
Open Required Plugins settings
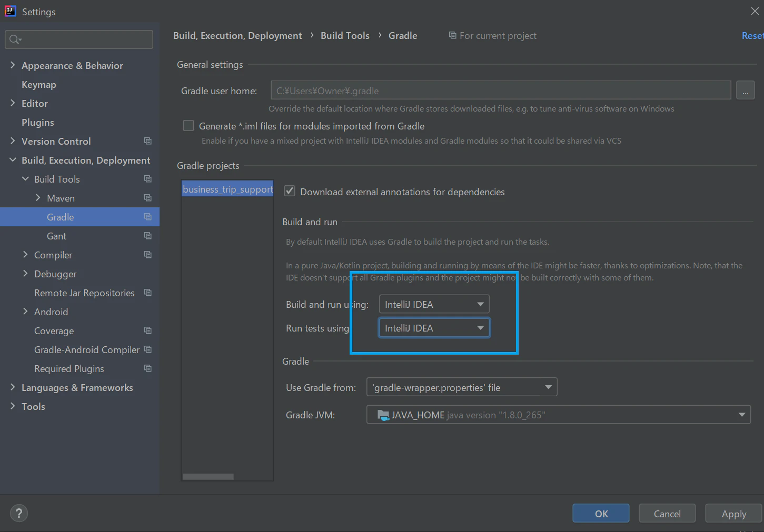coord(69,368)
